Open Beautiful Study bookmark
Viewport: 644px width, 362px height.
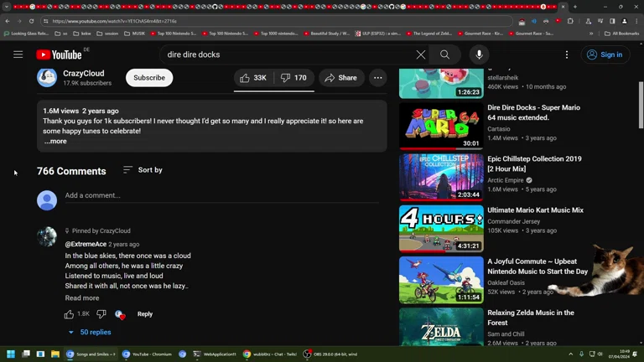[326, 34]
